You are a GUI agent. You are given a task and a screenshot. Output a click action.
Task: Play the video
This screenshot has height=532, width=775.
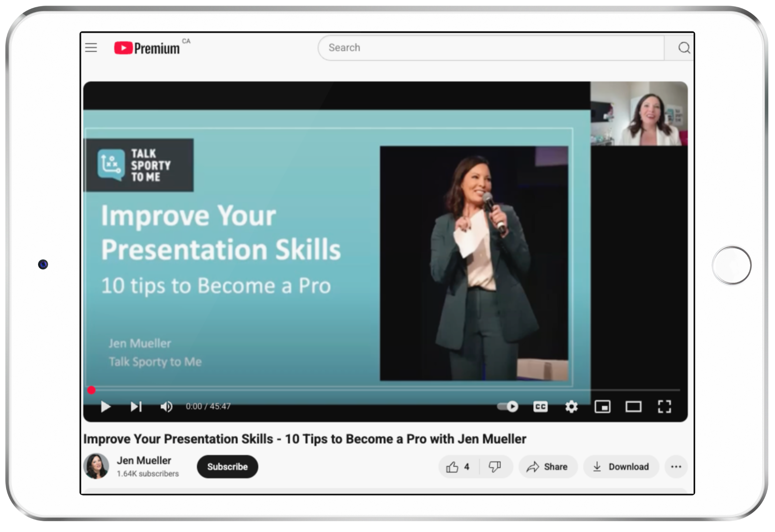coord(106,407)
